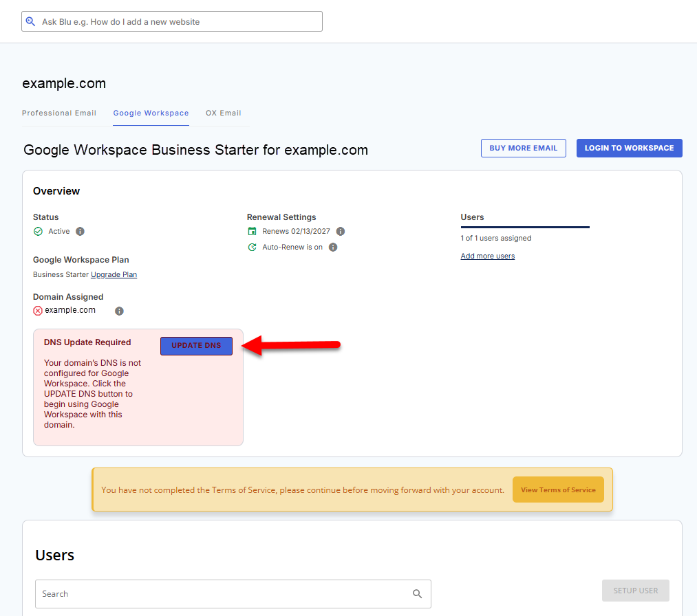Click LOGIN TO WORKSPACE button

point(629,148)
